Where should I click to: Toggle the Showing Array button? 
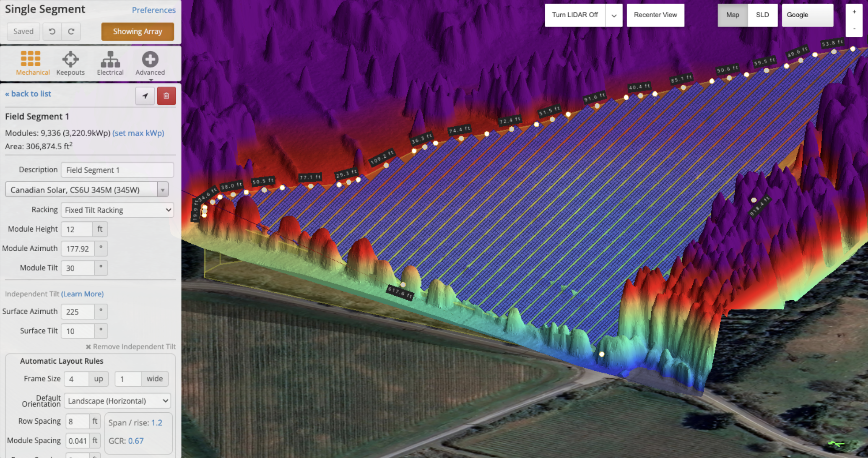138,31
